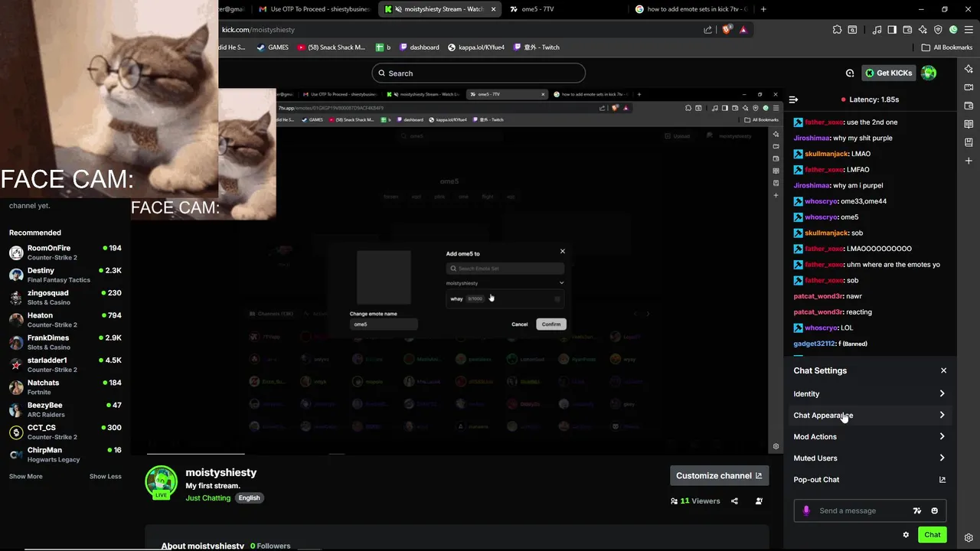
Task: Open chat settings gear beside Chat button
Action: click(906, 535)
